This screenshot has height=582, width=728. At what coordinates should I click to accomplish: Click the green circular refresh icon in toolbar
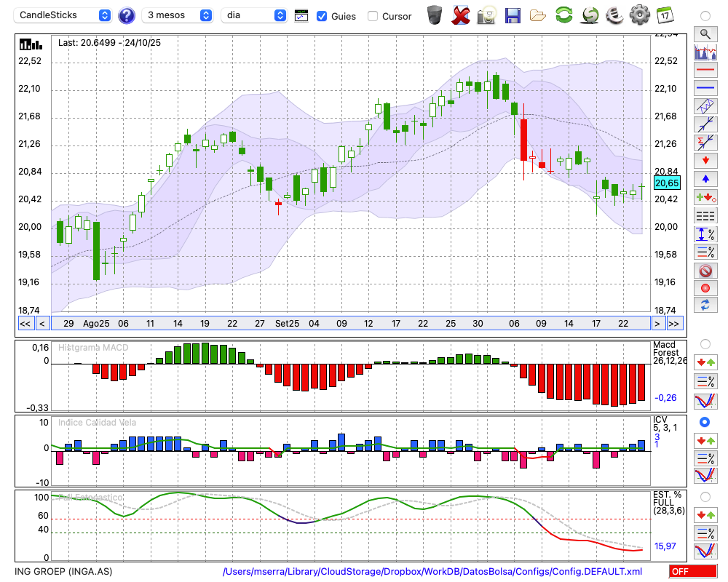point(563,15)
